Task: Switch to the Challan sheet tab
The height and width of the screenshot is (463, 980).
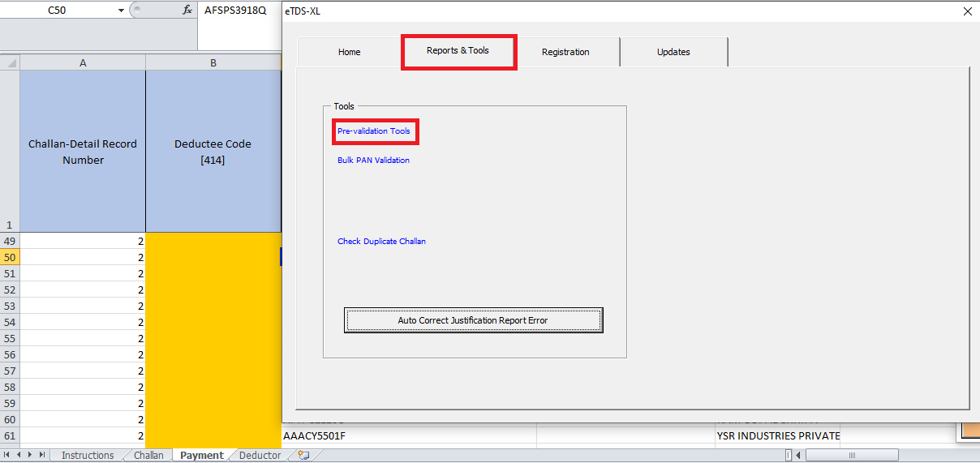Action: (148, 456)
